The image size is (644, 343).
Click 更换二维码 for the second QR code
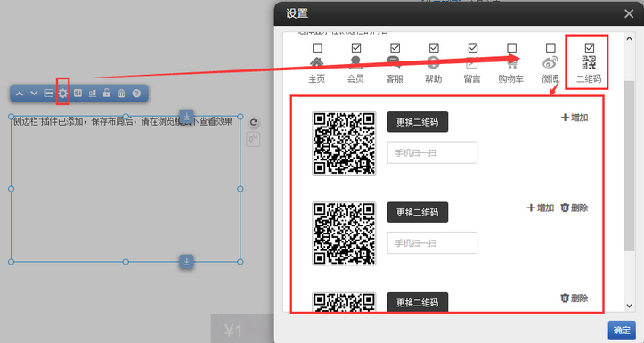417,212
